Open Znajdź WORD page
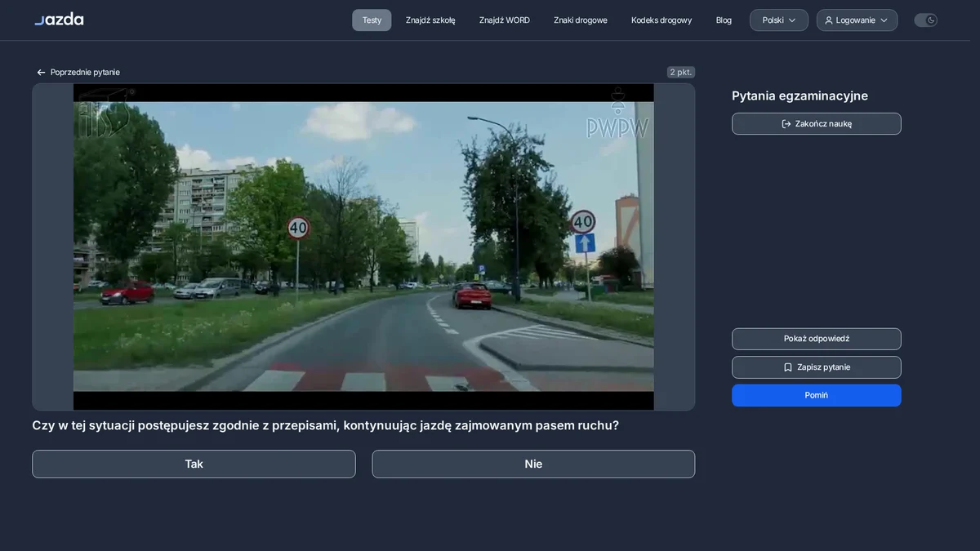The width and height of the screenshot is (980, 551). pyautogui.click(x=505, y=20)
